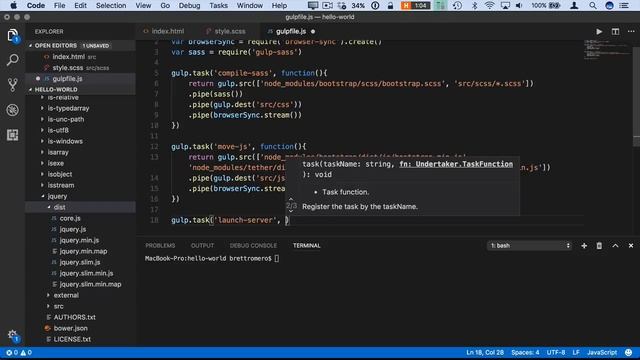Open the Search view in activity bar
This screenshot has height=360, width=640.
(12, 60)
